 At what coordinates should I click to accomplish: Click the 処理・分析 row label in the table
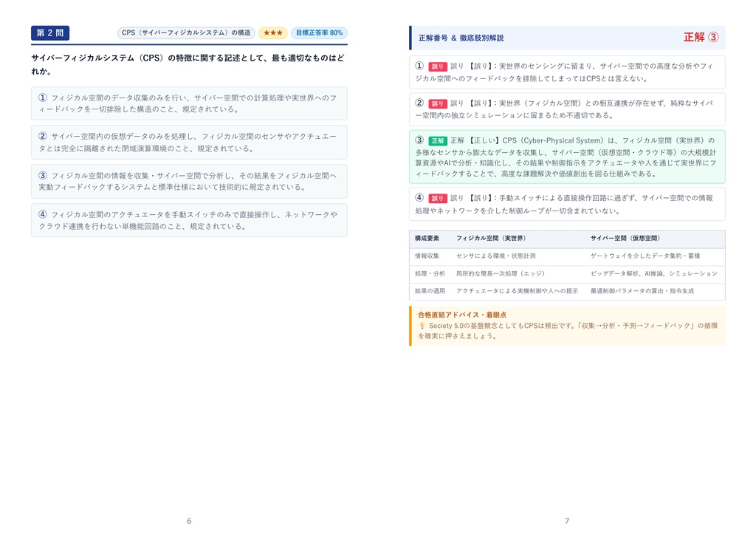point(430,273)
